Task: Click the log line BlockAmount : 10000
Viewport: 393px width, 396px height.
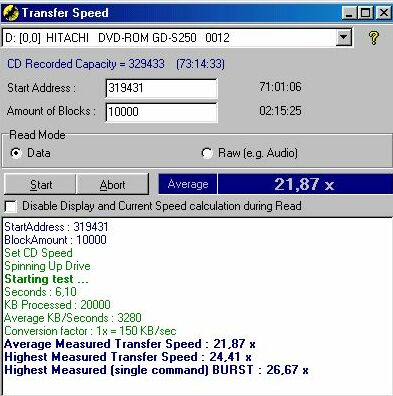Action: tap(55, 240)
